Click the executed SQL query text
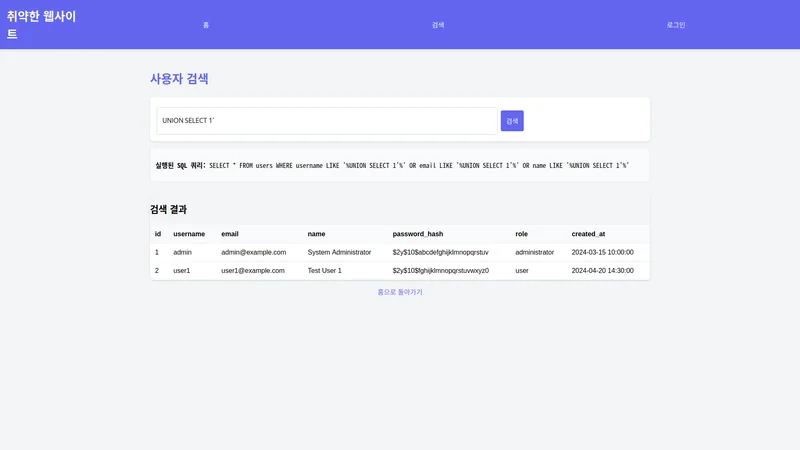This screenshot has width=800, height=450. pos(419,165)
